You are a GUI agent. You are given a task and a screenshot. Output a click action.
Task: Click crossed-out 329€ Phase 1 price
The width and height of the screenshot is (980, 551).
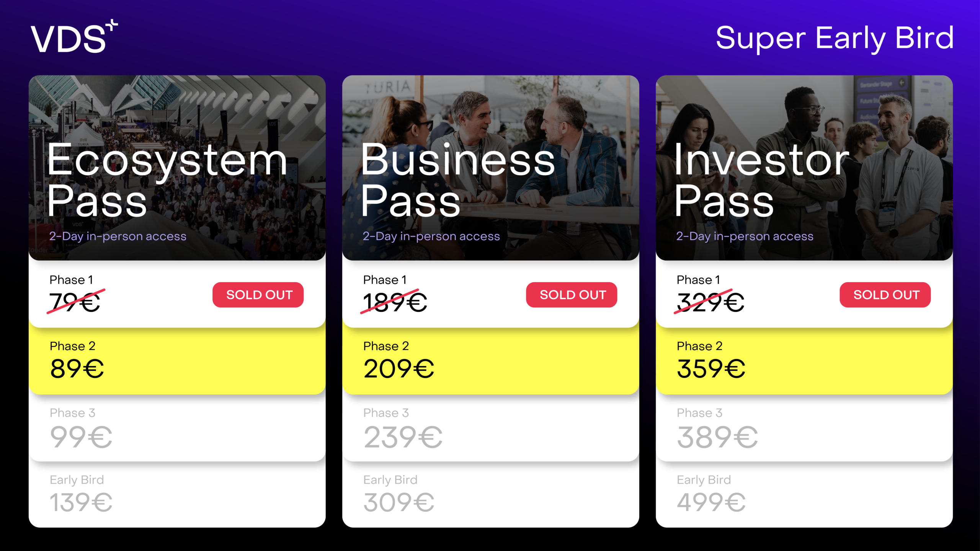click(x=710, y=302)
